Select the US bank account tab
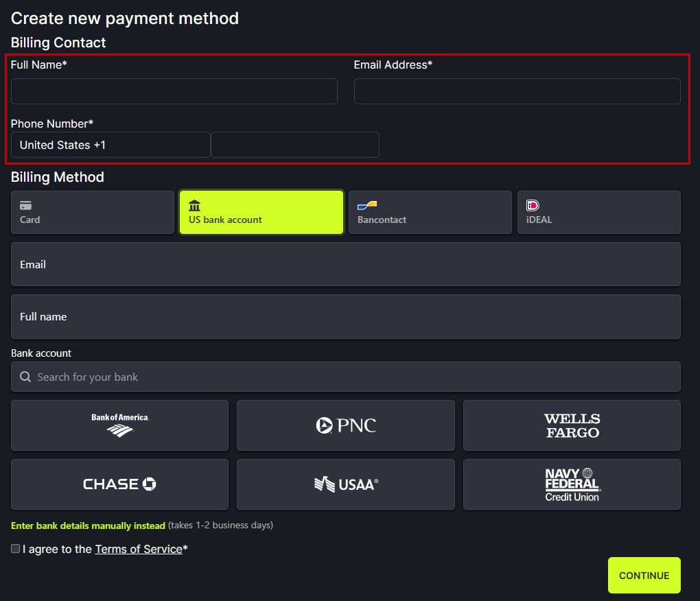The width and height of the screenshot is (700, 601). coord(261,213)
